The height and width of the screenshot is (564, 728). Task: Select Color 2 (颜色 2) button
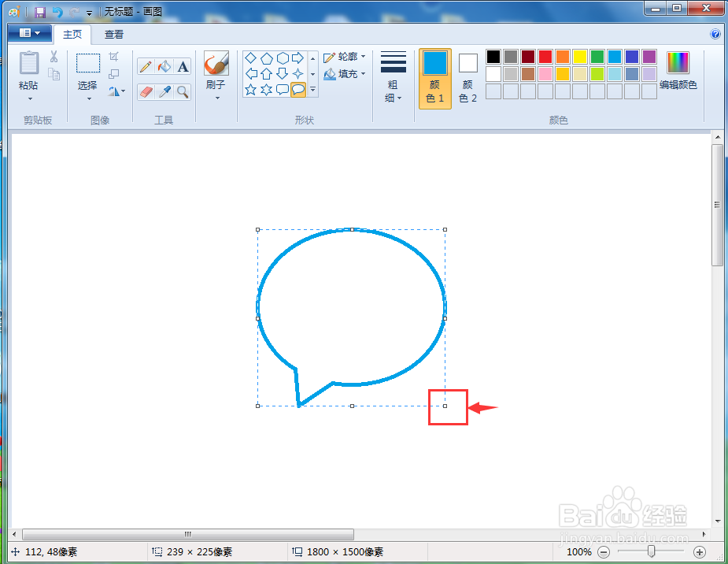tap(467, 79)
